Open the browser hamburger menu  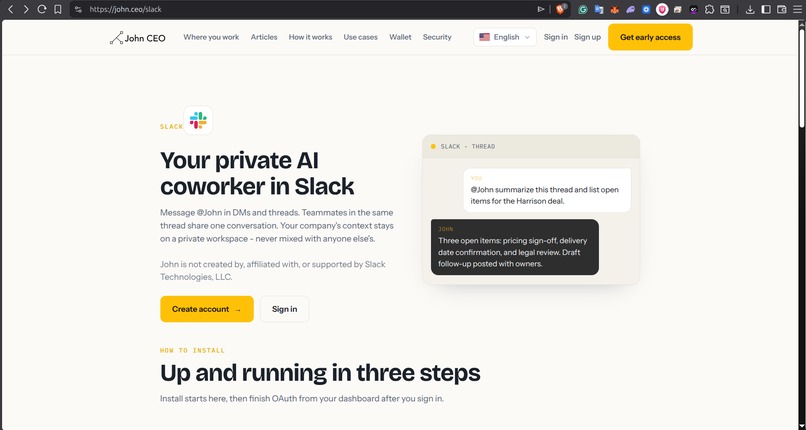tap(797, 9)
